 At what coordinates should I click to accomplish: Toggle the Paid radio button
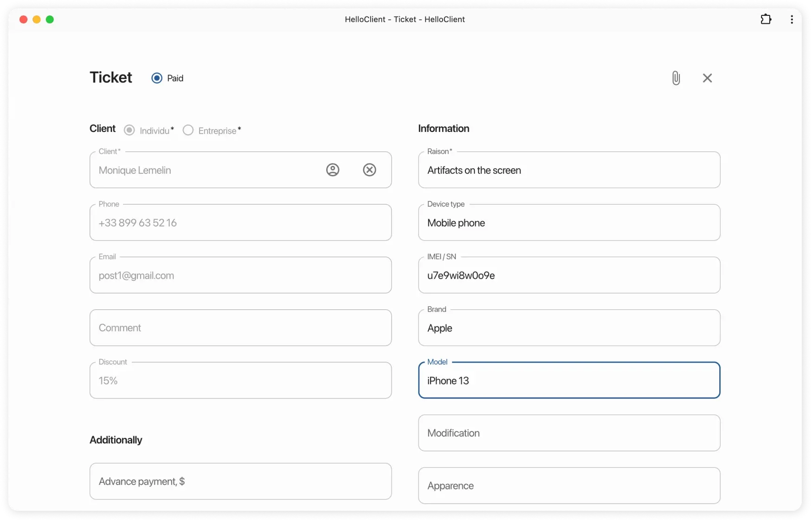click(x=157, y=78)
